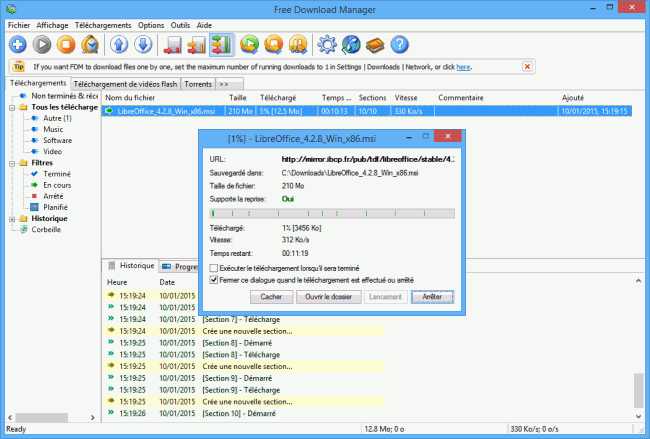Screen dimensions: 650x439
Task: Click the Corbeille recycle bin icon
Action: tap(24, 229)
